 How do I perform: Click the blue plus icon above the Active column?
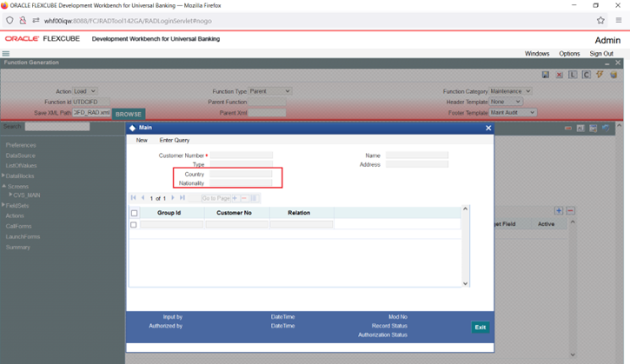click(559, 210)
